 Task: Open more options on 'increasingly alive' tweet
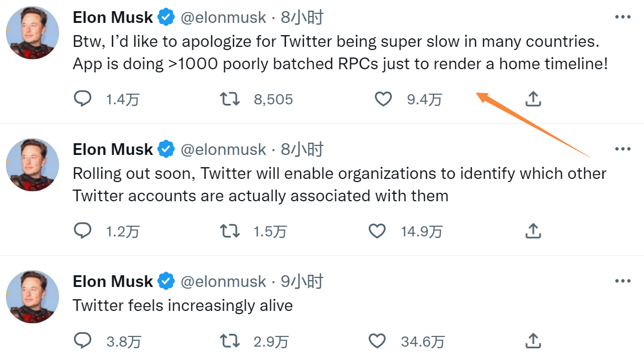point(623,281)
